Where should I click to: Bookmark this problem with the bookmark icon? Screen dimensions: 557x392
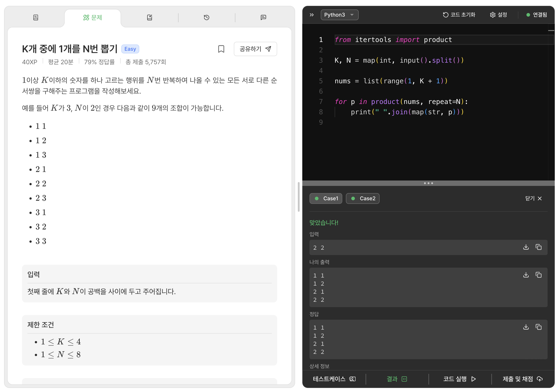tap(221, 49)
